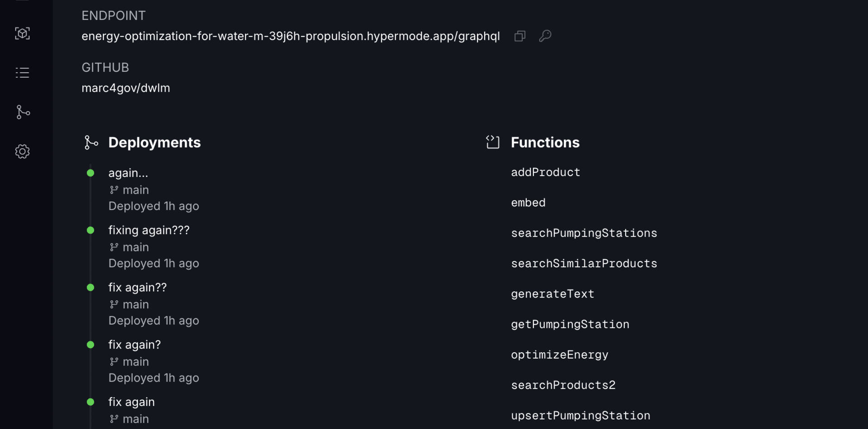Screen dimensions: 868x429
Task: Click the key icon beside endpoint
Action: pyautogui.click(x=545, y=36)
